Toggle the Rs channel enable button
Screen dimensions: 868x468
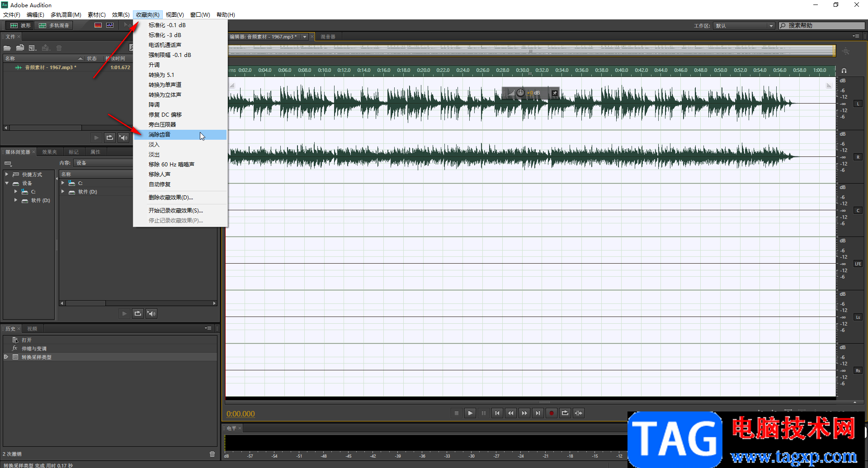coord(858,371)
